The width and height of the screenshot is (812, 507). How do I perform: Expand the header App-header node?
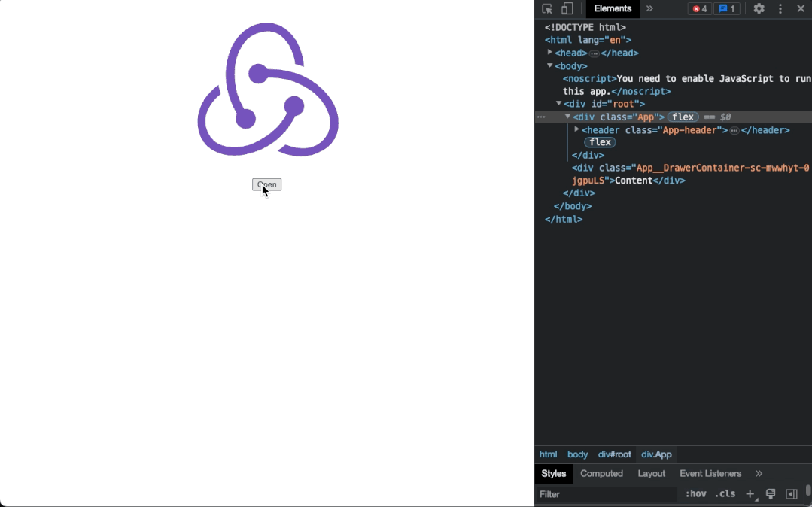pos(576,129)
